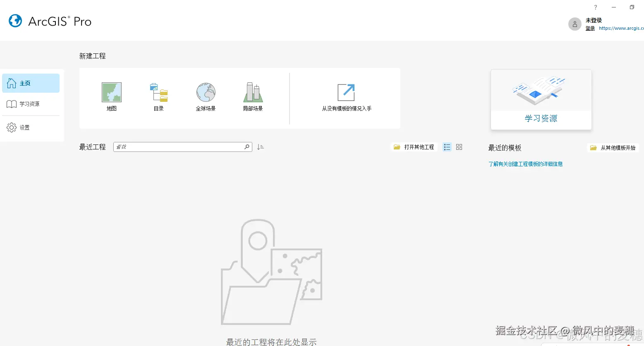Viewport: 644px width, 346px height.
Task: Start without a template (从没有模板的情况入手)
Action: [x=347, y=97]
